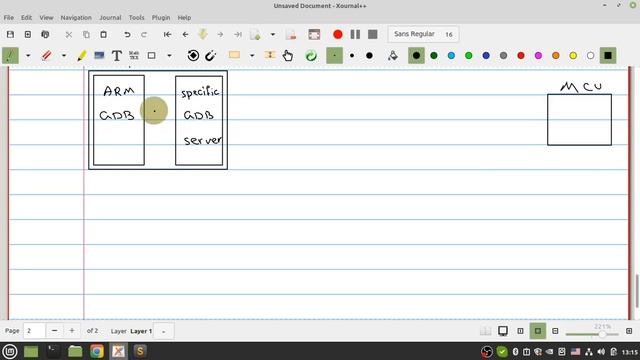Click the Save document icon
This screenshot has width=640, height=360.
click(x=10, y=35)
